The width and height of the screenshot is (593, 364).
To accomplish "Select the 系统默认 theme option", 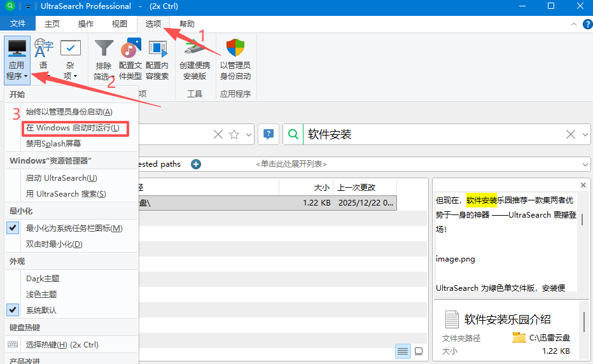I will pos(41,310).
